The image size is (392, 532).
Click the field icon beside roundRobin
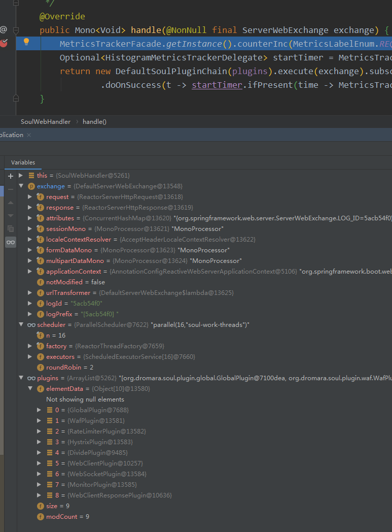(41, 368)
